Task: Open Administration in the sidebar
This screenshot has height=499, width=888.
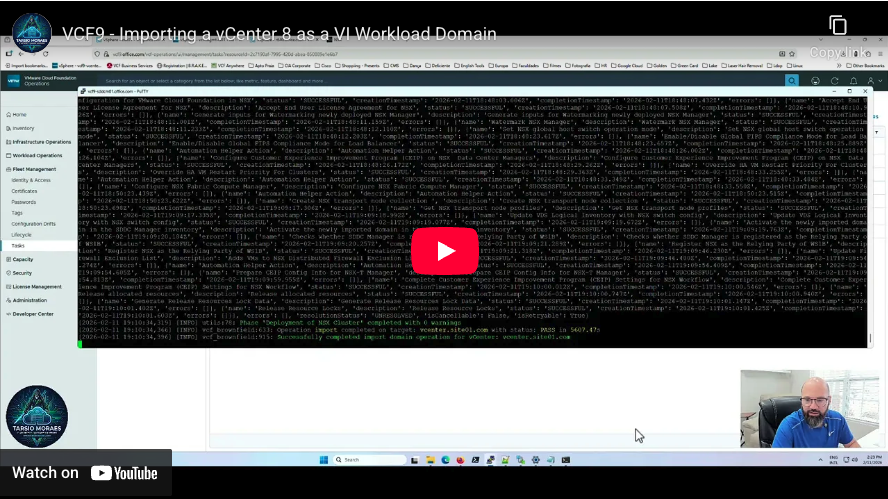Action: click(27, 300)
